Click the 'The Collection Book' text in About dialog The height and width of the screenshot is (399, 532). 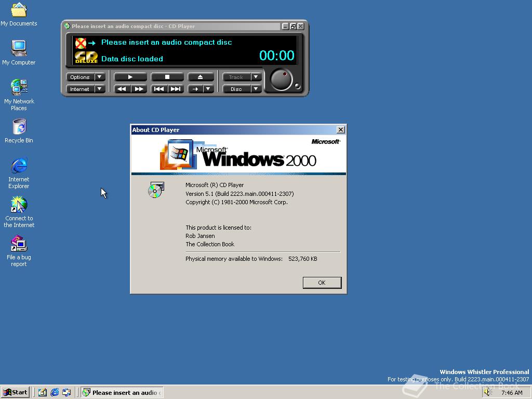coord(210,244)
